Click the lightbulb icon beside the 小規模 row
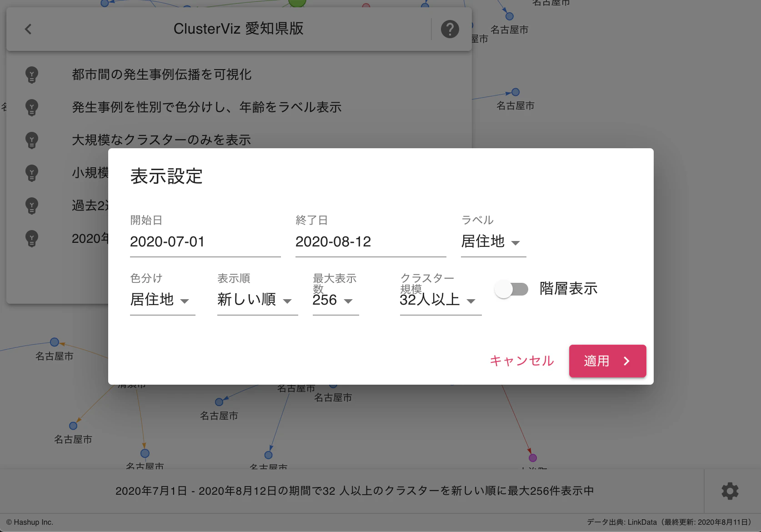The width and height of the screenshot is (761, 532). [32, 173]
